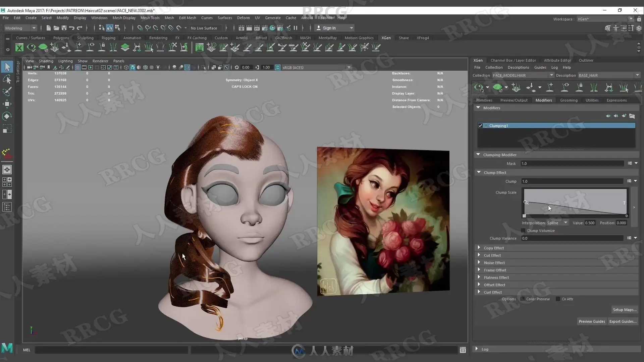This screenshot has height=362, width=644.
Task: Select the arrow Select tool in toolbox
Action: point(7,67)
